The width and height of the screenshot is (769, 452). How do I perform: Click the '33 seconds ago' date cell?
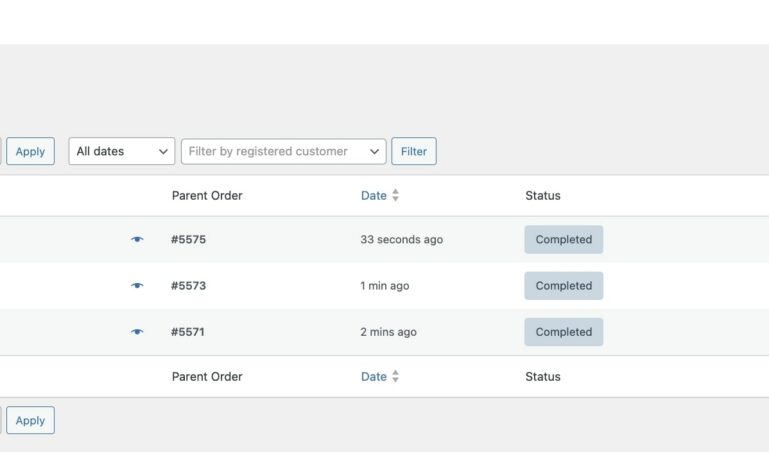pyautogui.click(x=401, y=240)
